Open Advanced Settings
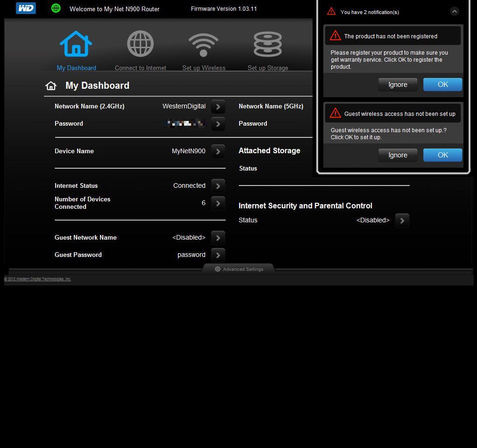This screenshot has height=448, width=477. [239, 269]
